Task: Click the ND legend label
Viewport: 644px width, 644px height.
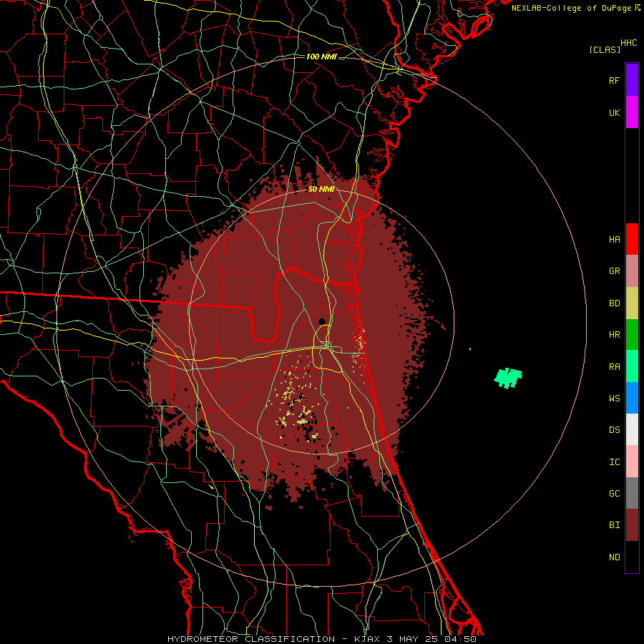Action: click(614, 557)
